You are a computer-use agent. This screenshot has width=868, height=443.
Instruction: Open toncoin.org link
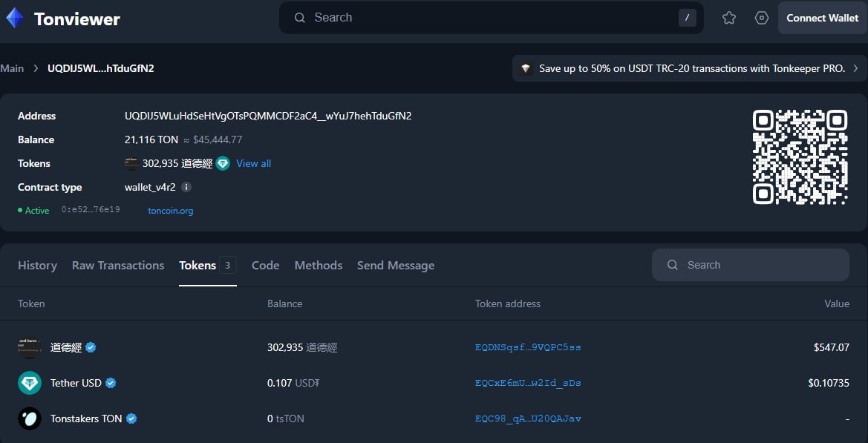(x=171, y=211)
